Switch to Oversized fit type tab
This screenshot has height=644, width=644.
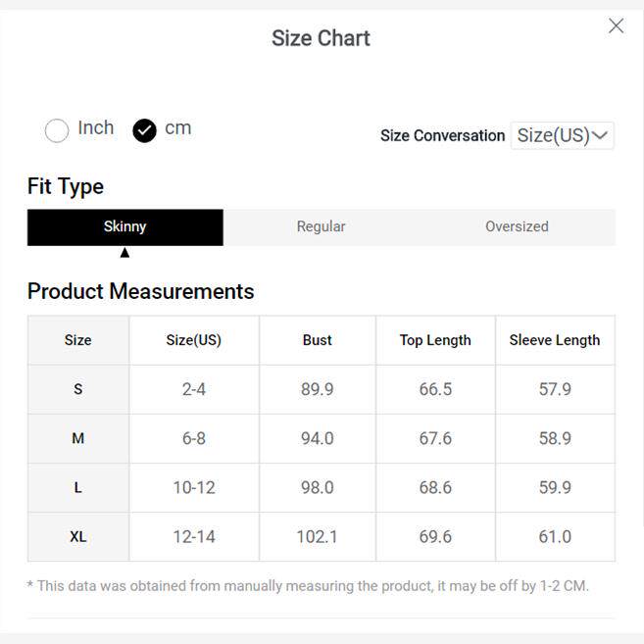[x=517, y=226]
